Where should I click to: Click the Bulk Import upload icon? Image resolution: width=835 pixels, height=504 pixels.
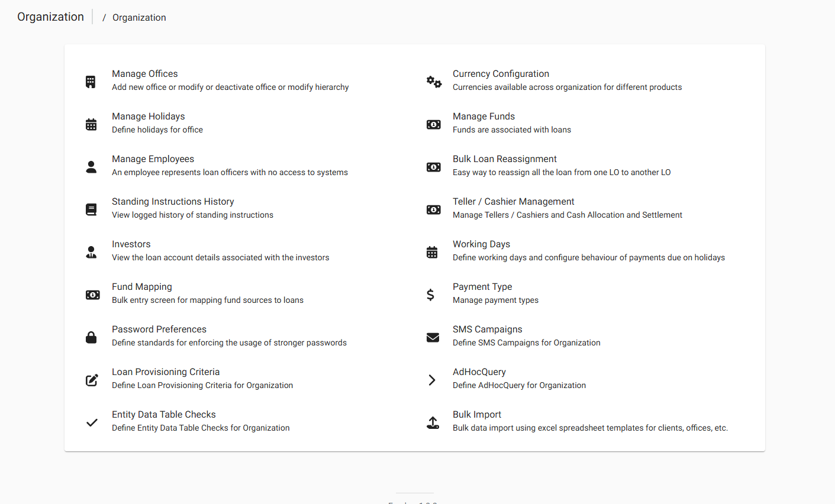point(433,422)
